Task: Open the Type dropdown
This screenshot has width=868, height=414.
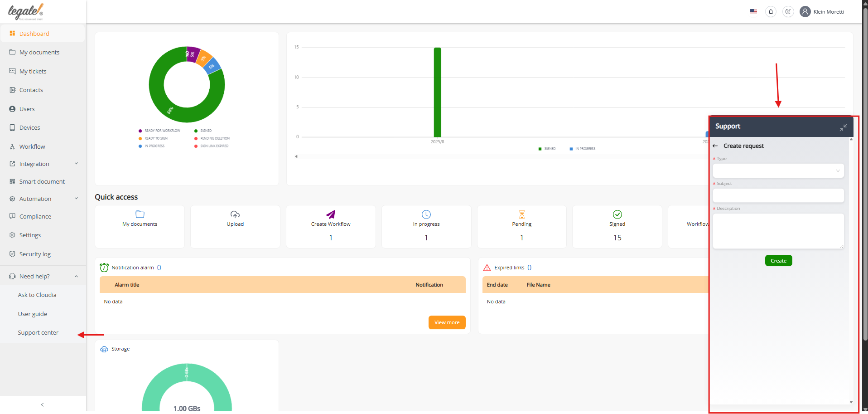Action: pyautogui.click(x=778, y=171)
